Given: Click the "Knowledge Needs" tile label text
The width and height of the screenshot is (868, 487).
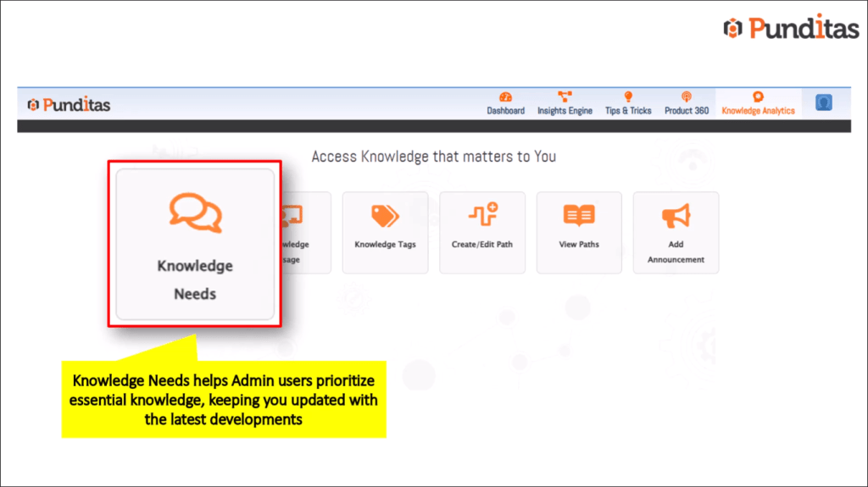Looking at the screenshot, I should click(195, 279).
